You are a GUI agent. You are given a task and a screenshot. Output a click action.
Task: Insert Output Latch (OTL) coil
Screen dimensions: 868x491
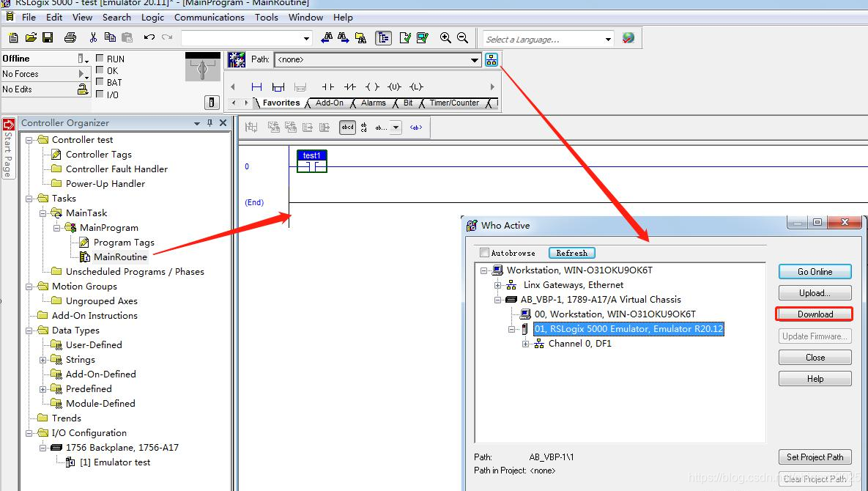coord(416,87)
